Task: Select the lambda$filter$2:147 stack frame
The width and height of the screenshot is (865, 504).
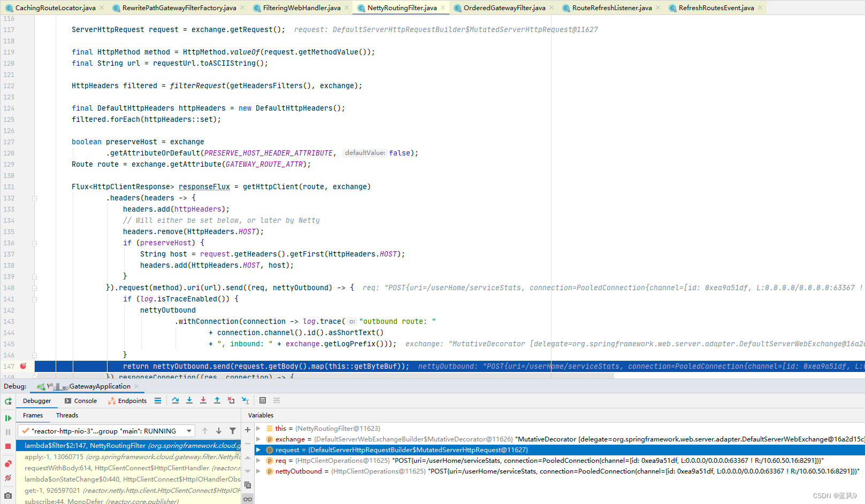Action: point(128,446)
